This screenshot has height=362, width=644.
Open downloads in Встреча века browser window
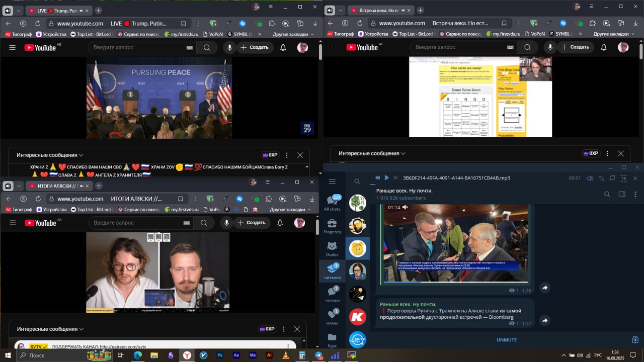click(x=636, y=23)
